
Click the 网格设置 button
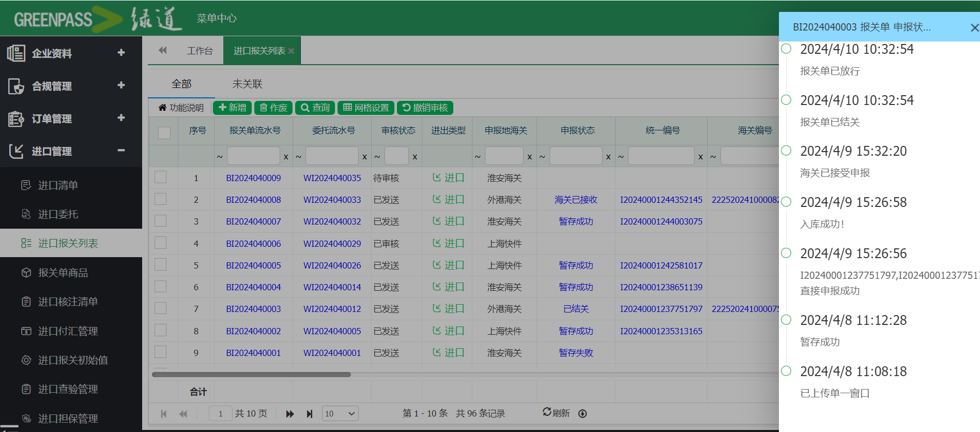[366, 108]
